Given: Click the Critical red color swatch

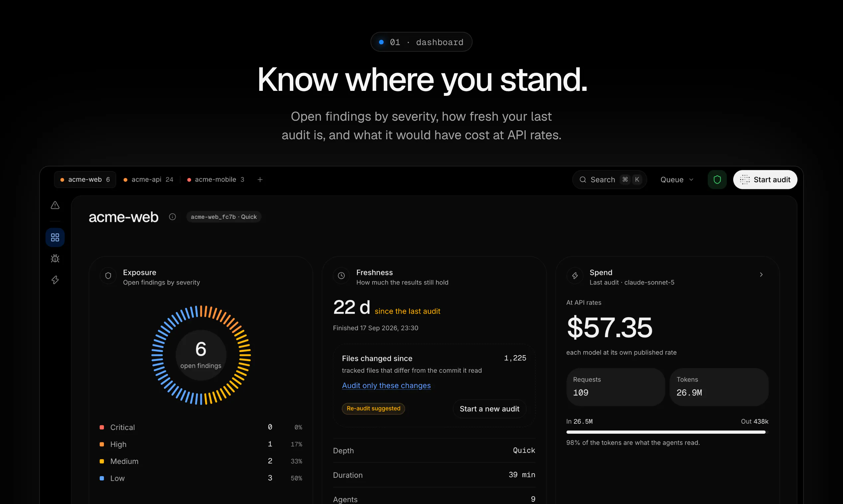Looking at the screenshot, I should tap(102, 427).
